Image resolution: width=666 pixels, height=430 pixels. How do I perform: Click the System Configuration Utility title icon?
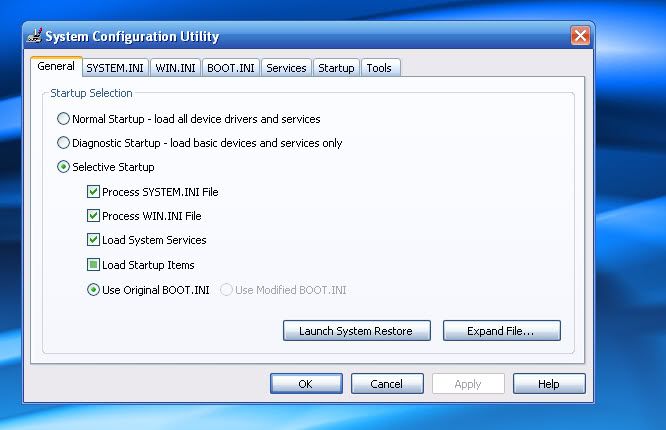pyautogui.click(x=34, y=35)
